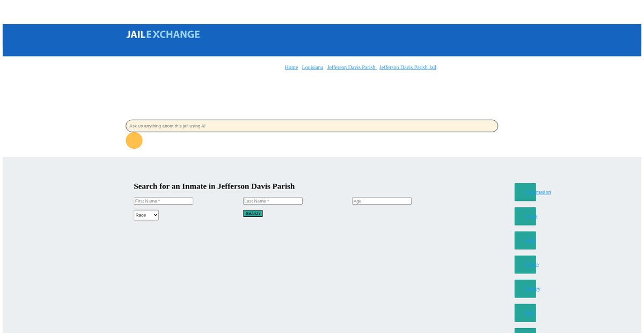The height and width of the screenshot is (333, 644).
Task: Click the 'Ask us anything about this jail' box
Action: coord(312,126)
